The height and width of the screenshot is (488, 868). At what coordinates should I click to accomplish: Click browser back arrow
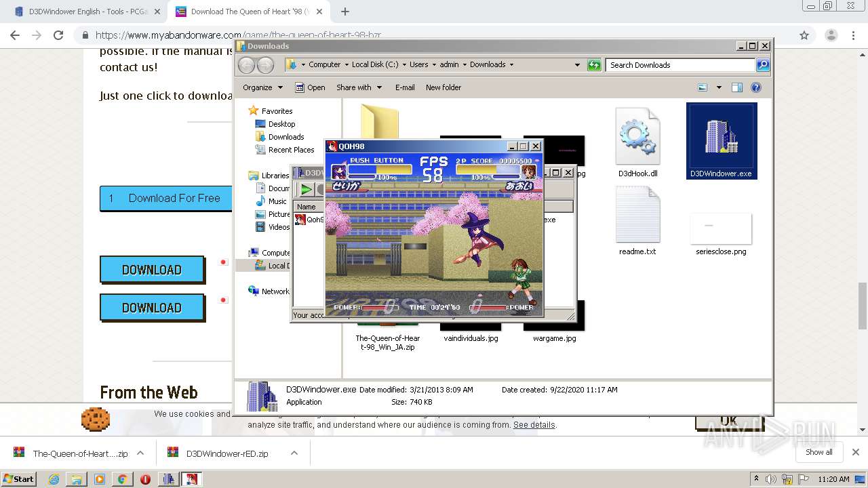click(15, 35)
